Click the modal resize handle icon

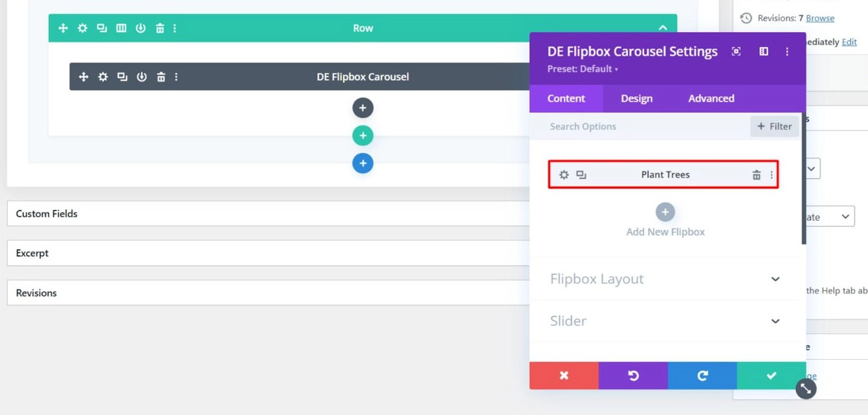[806, 389]
